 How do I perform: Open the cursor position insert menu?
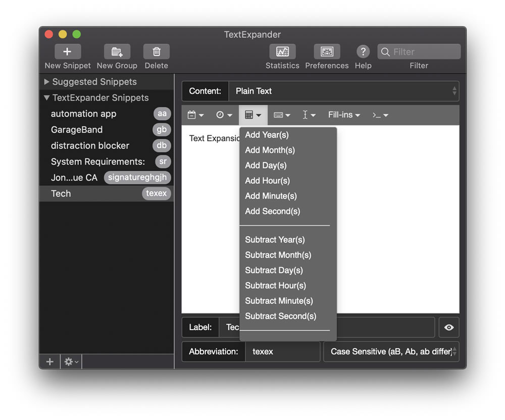pyautogui.click(x=309, y=115)
